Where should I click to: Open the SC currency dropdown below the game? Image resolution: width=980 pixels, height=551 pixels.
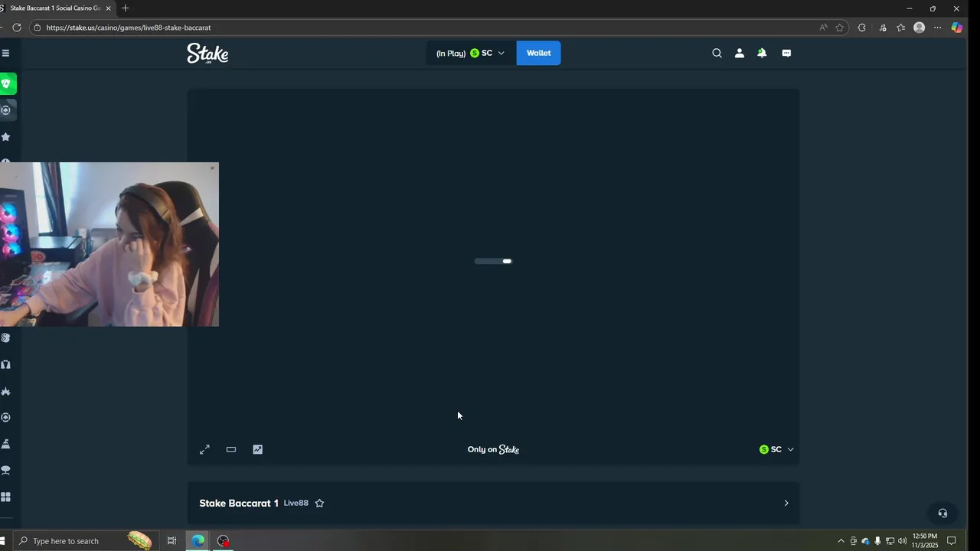tap(776, 449)
